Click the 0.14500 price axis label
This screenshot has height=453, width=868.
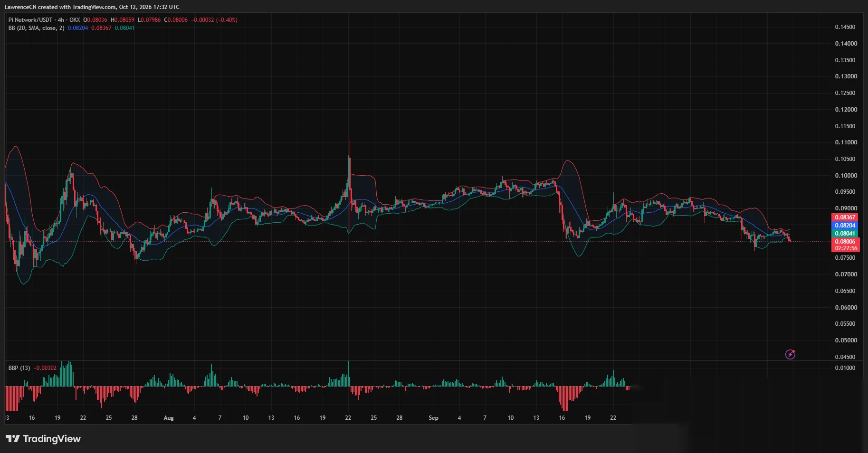click(x=845, y=27)
